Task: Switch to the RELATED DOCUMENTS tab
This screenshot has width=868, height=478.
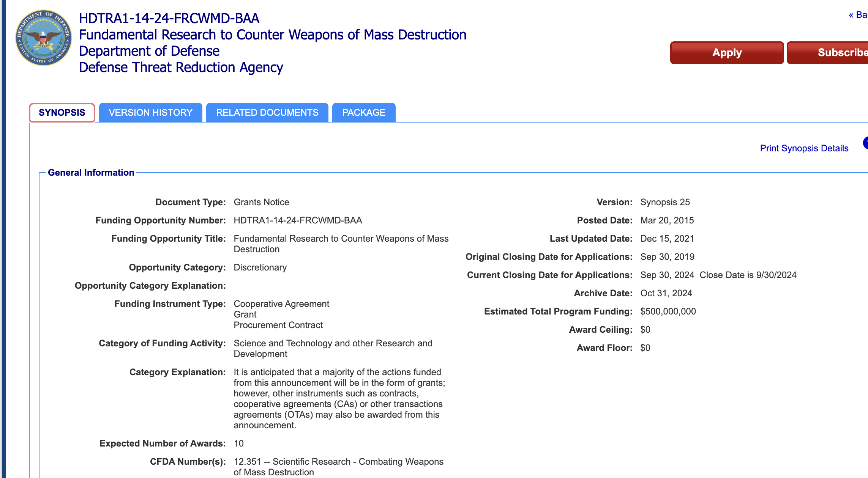Action: [x=267, y=113]
